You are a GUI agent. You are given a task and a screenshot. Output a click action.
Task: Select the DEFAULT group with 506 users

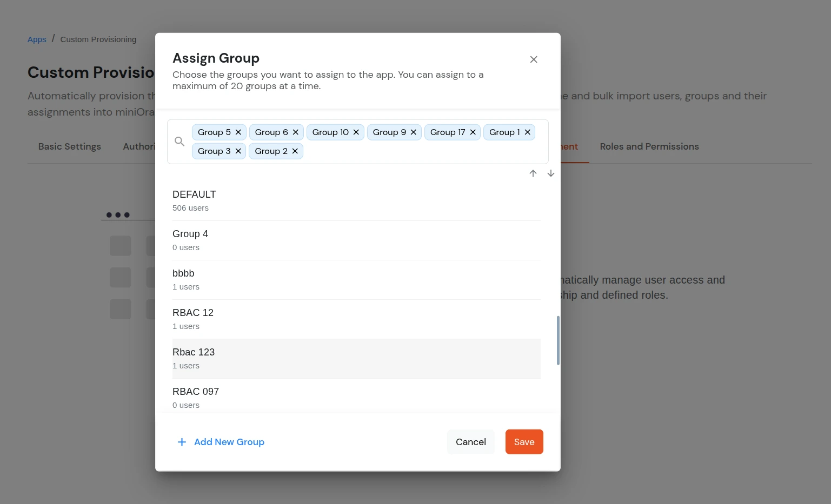coord(356,200)
